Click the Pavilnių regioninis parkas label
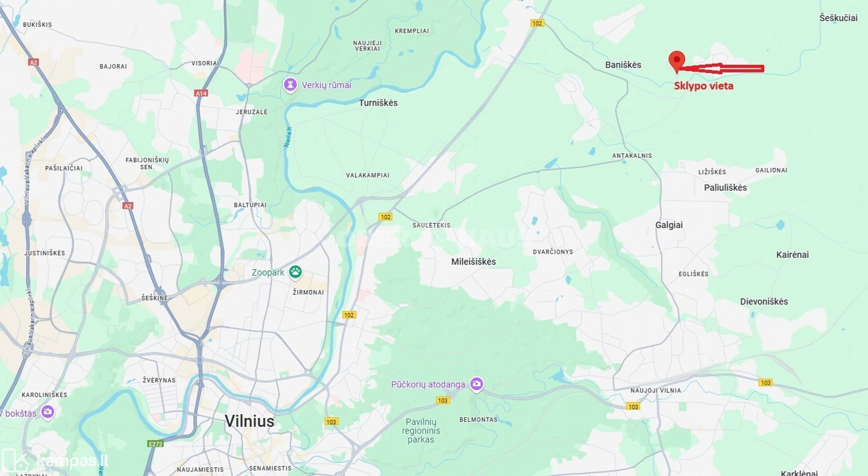 click(x=421, y=431)
